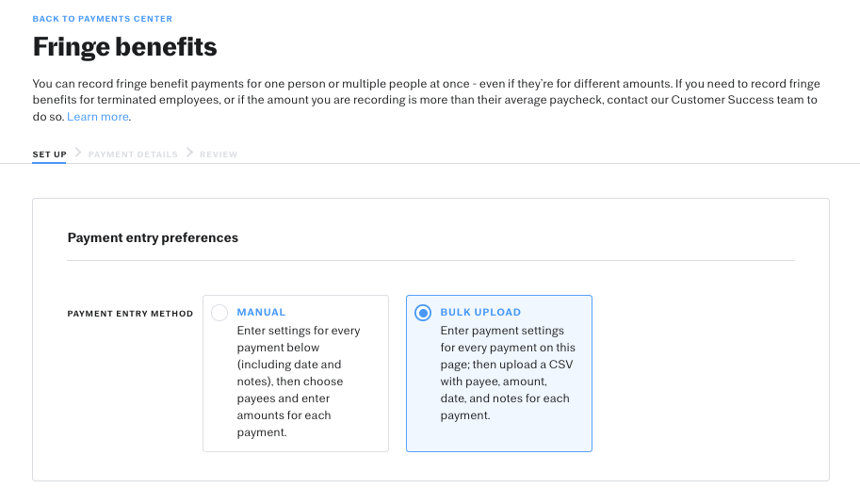Select the Manual radio button
Screen dimensions: 860x504
tap(219, 313)
